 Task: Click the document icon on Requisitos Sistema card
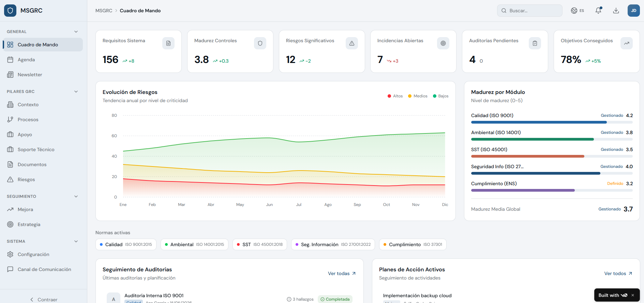click(x=168, y=43)
